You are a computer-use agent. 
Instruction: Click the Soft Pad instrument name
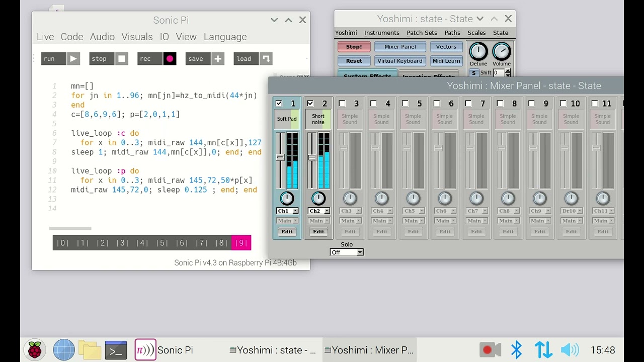pos(287,119)
